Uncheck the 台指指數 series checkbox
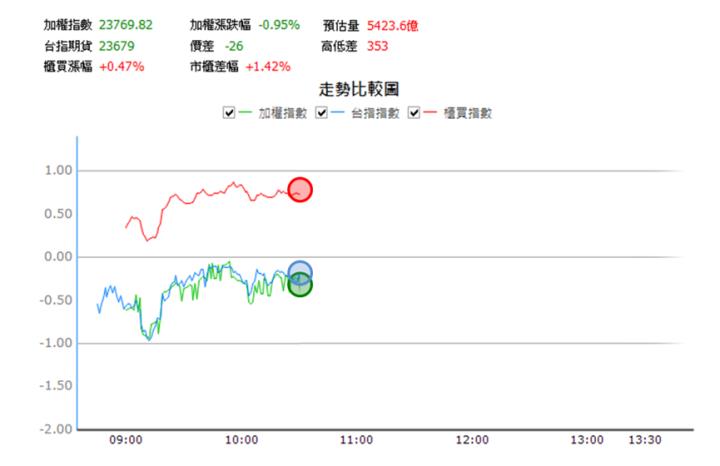Viewport: 720px width, 466px height. (322, 113)
